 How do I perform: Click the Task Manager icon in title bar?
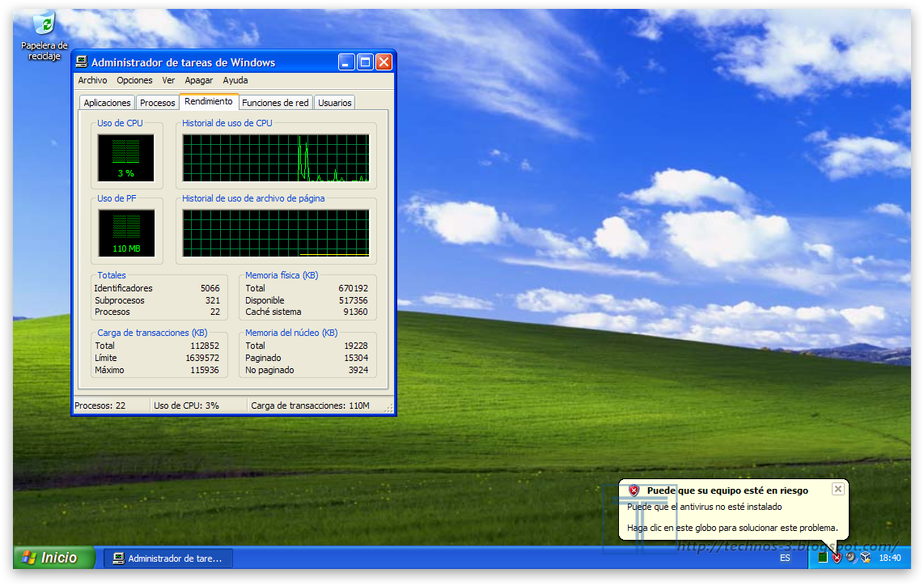[x=81, y=62]
